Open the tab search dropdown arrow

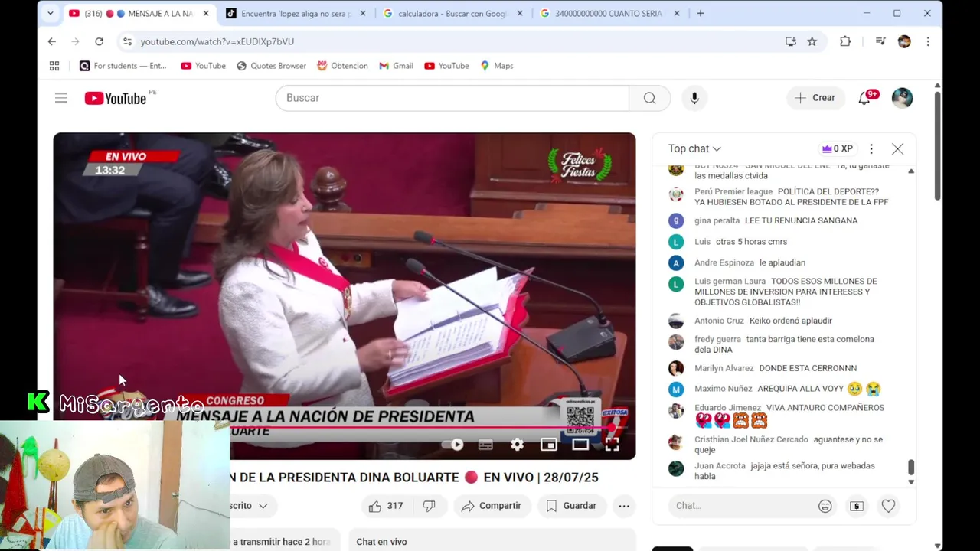(50, 13)
